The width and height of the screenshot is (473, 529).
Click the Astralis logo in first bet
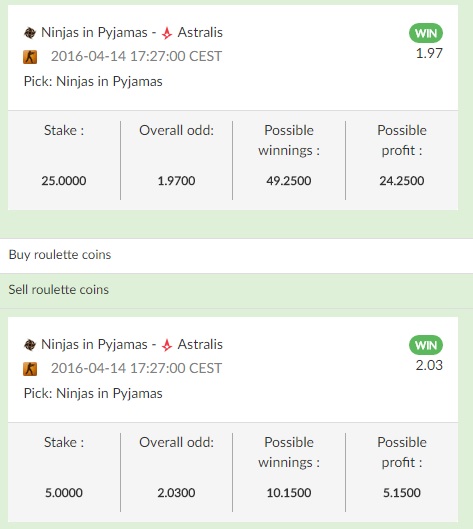[x=167, y=33]
